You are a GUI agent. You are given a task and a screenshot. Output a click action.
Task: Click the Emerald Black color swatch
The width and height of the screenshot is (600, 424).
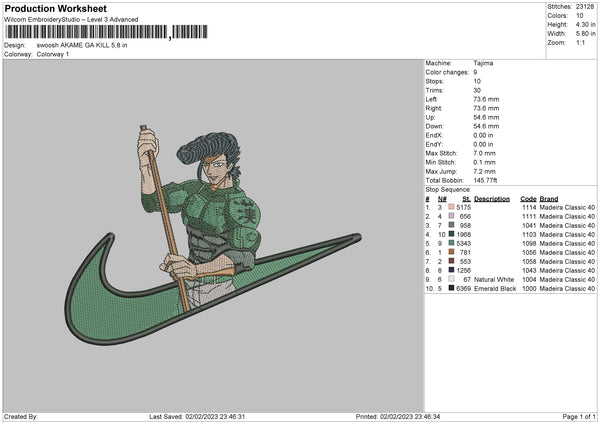[452, 288]
